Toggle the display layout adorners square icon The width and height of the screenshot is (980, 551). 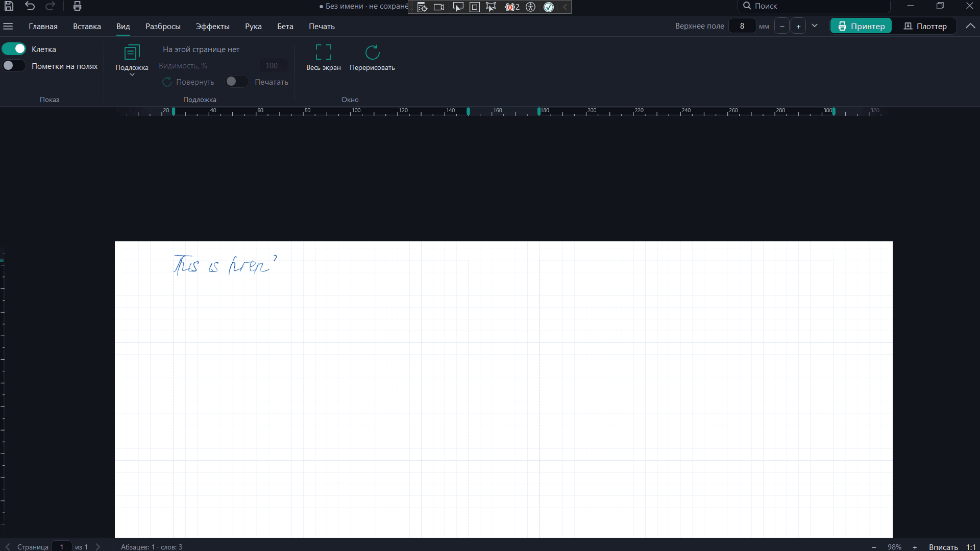pyautogui.click(x=474, y=7)
